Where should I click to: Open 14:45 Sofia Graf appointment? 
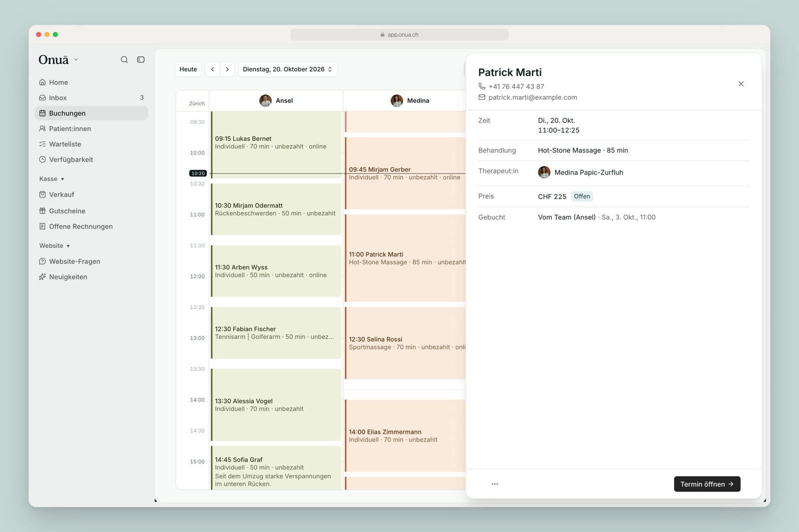[x=276, y=468]
